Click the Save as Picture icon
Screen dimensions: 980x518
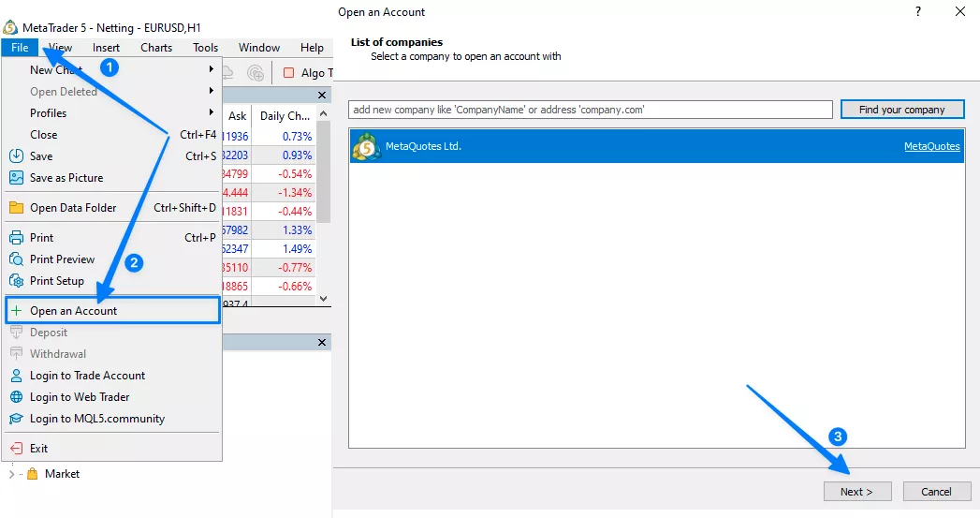(16, 178)
